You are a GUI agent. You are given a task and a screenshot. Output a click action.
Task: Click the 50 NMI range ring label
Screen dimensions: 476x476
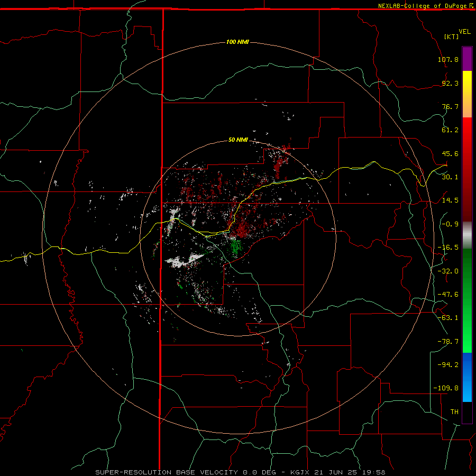point(238,140)
